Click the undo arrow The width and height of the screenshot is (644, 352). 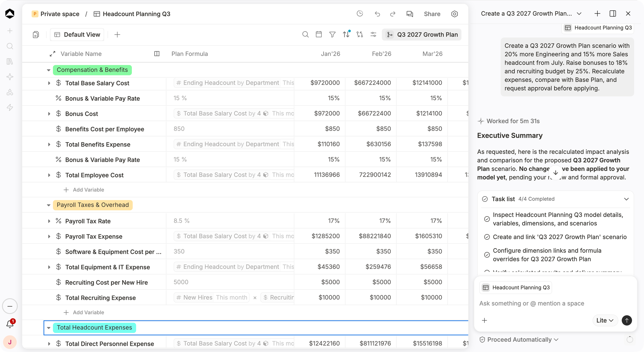[377, 14]
